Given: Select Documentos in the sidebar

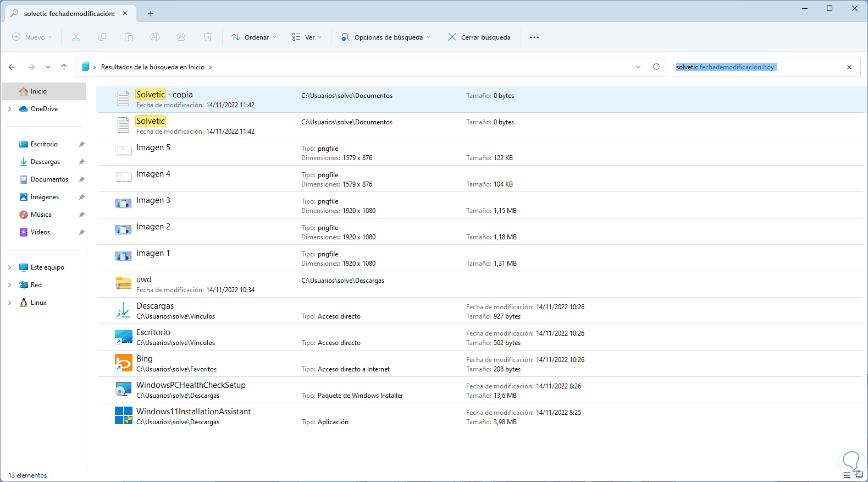Looking at the screenshot, I should (x=49, y=179).
